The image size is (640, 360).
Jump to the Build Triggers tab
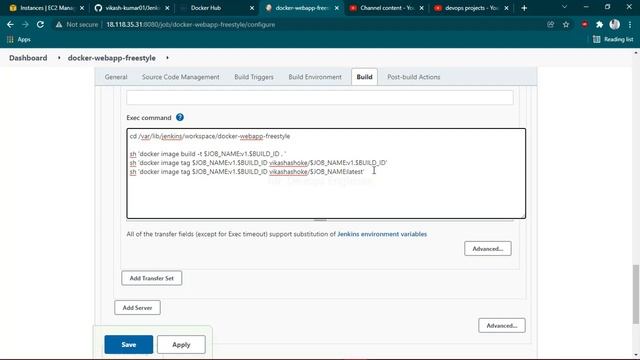(x=254, y=77)
